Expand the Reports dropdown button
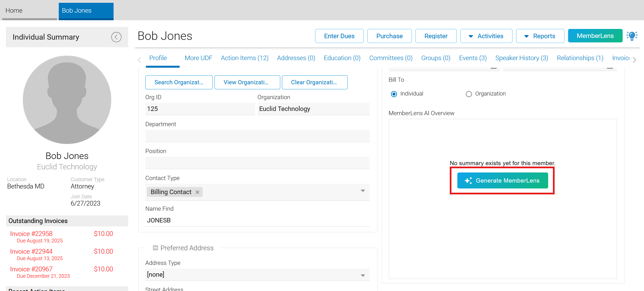This screenshot has width=644, height=291. [x=540, y=36]
